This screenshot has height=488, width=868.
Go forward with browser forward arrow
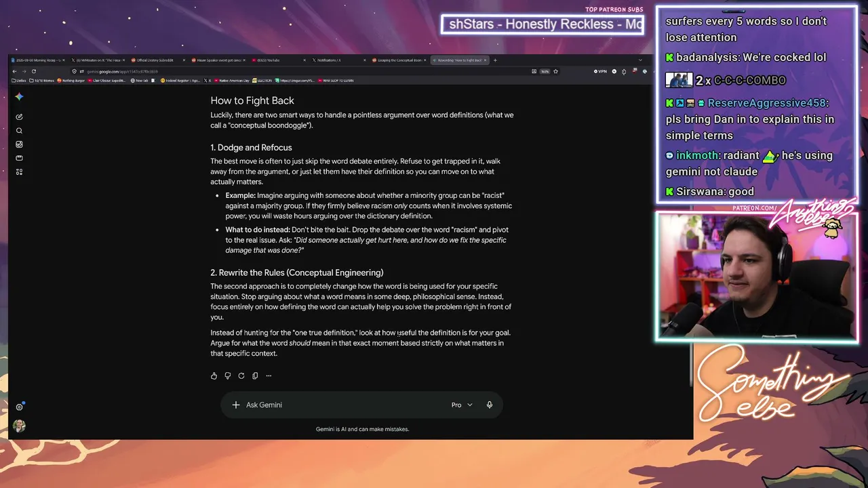[24, 71]
